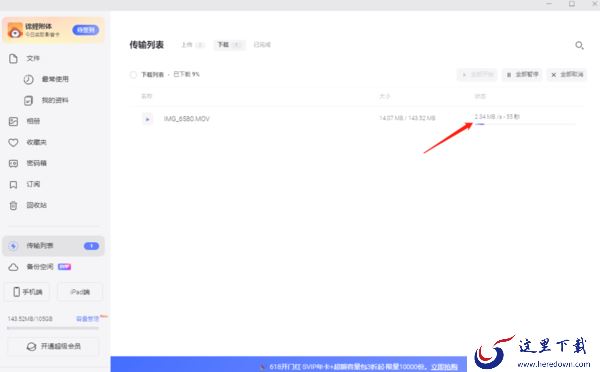The width and height of the screenshot is (600, 372).
Task: Click the download speed and remaining time text
Action: click(497, 116)
